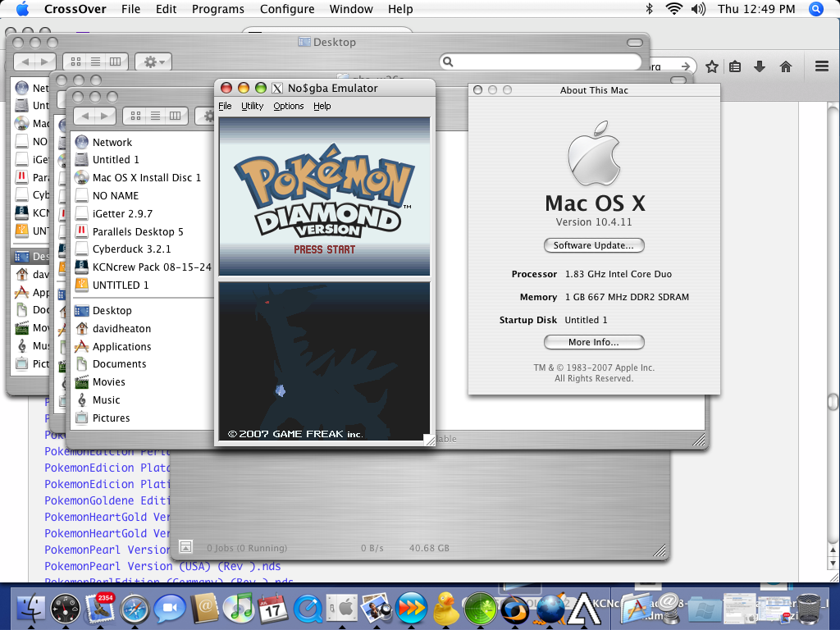Open the CrossOver Programs menu
The width and height of the screenshot is (840, 630).
click(218, 9)
